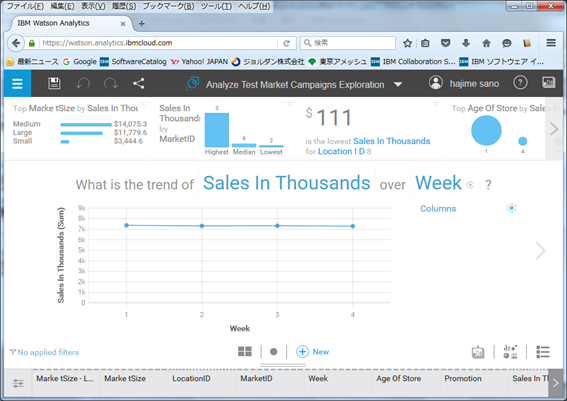567x401 pixels.
Task: Switch to the grid tile view icon
Action: coord(245,351)
